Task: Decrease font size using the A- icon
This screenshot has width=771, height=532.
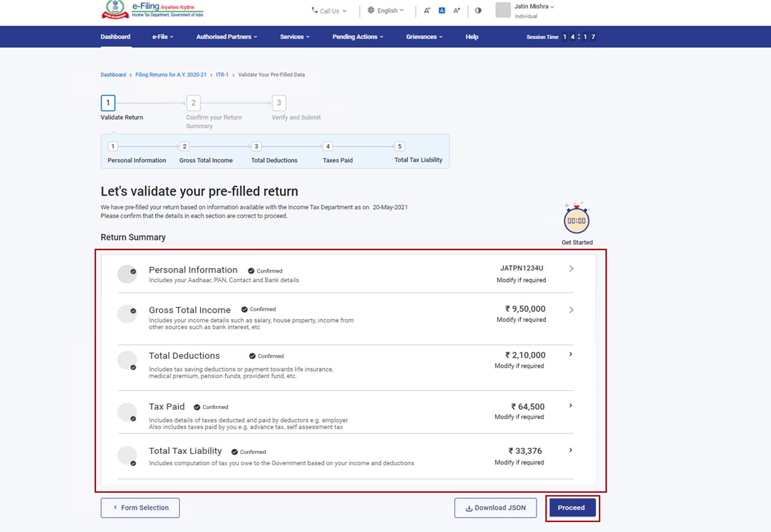Action: pos(427,10)
